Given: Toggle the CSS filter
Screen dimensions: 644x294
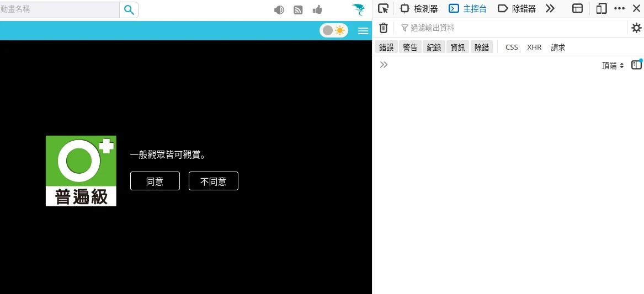Looking at the screenshot, I should (512, 47).
